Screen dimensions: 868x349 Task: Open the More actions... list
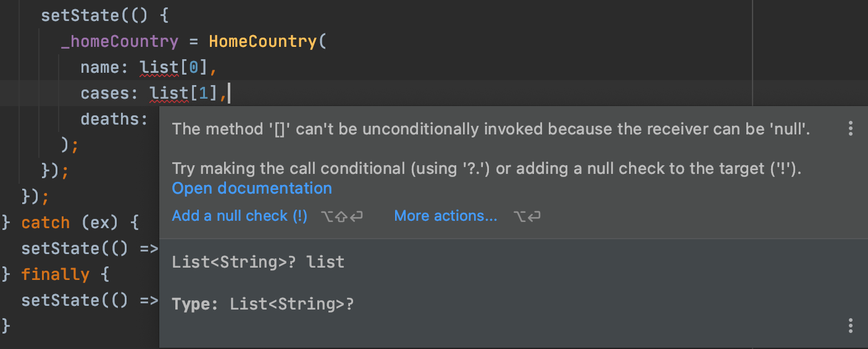click(x=445, y=216)
